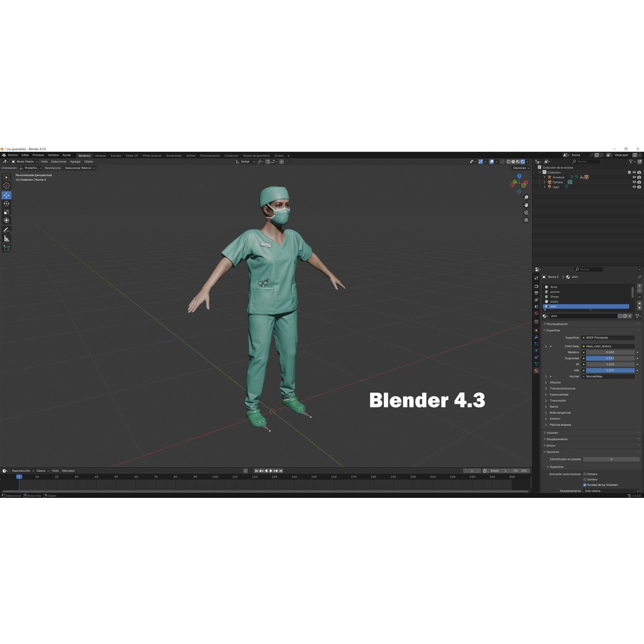Select the Select Box tool
The width and height of the screenshot is (644, 644).
[x=6, y=177]
